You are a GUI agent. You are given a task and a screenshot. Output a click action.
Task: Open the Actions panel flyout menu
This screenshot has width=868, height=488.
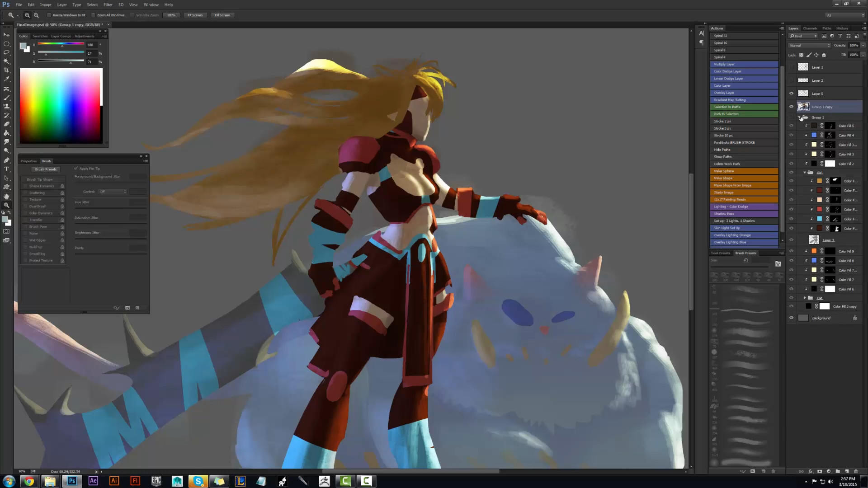pyautogui.click(x=782, y=28)
